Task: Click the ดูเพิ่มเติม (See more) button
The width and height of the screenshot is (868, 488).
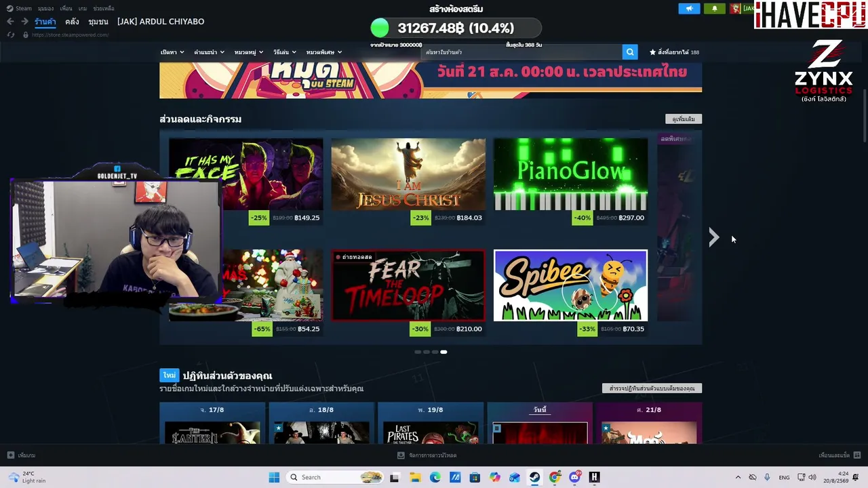Action: pyautogui.click(x=684, y=119)
